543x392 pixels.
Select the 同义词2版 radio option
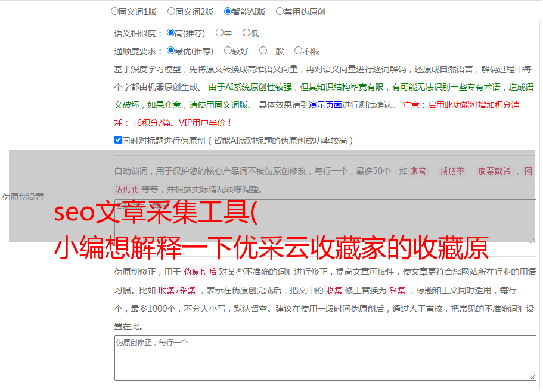click(x=171, y=11)
